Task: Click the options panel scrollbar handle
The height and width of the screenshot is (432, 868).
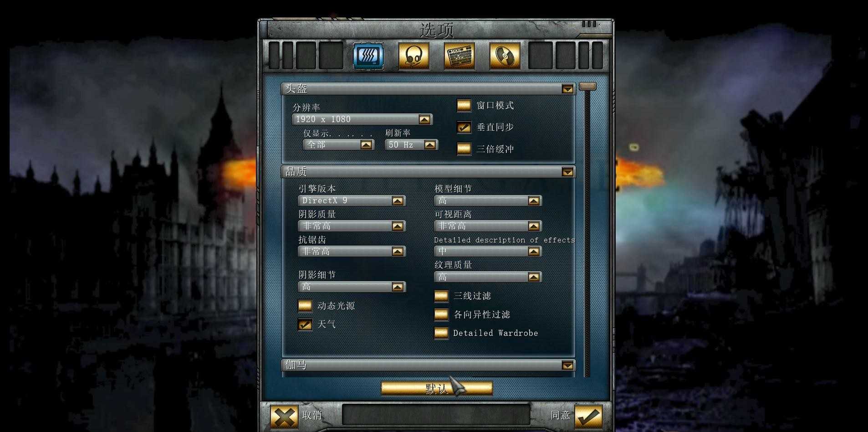Action: coord(587,86)
